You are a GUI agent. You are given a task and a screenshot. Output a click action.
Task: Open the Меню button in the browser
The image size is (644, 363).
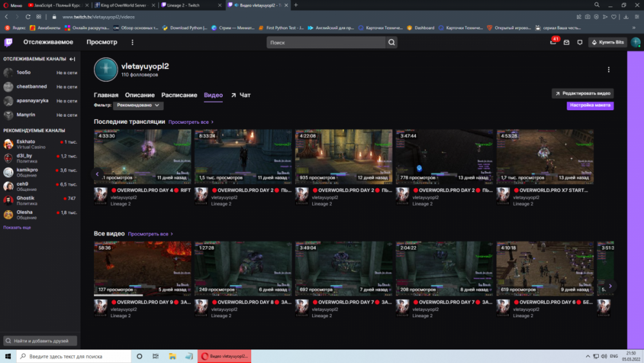pyautogui.click(x=13, y=5)
